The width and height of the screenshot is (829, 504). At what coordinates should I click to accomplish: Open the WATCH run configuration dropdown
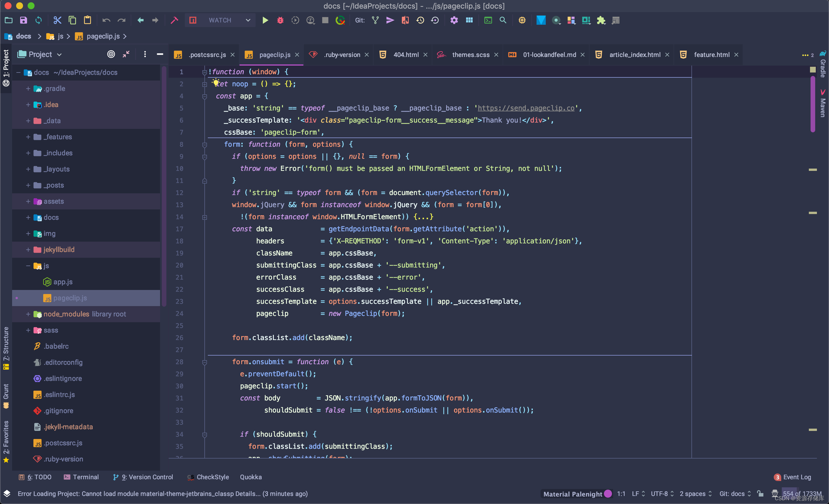click(248, 20)
